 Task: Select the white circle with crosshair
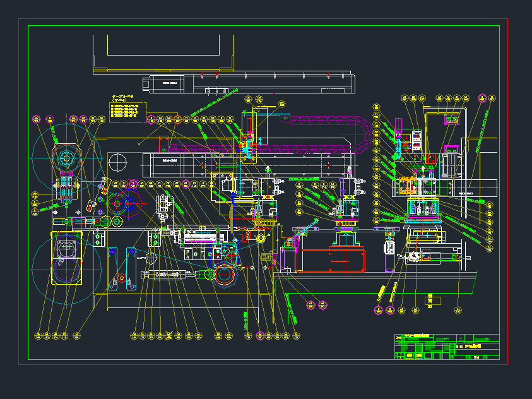coord(117,162)
